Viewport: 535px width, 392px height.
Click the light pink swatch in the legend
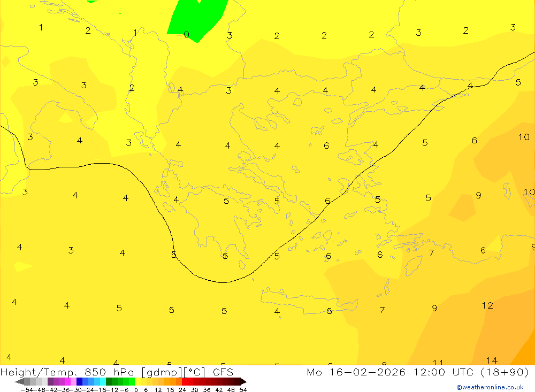coord(73,382)
